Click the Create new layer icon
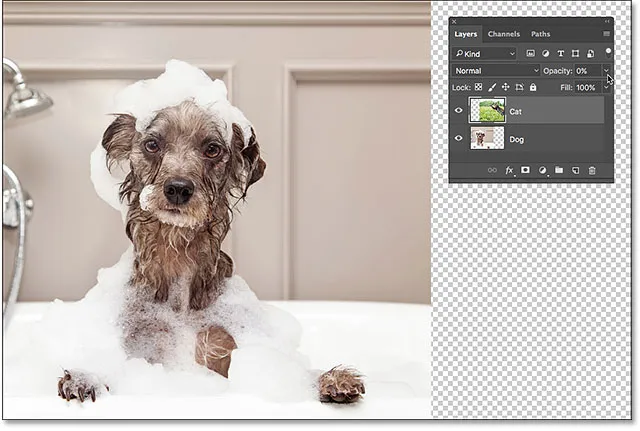Image resolution: width=640 pixels, height=431 pixels. (575, 171)
